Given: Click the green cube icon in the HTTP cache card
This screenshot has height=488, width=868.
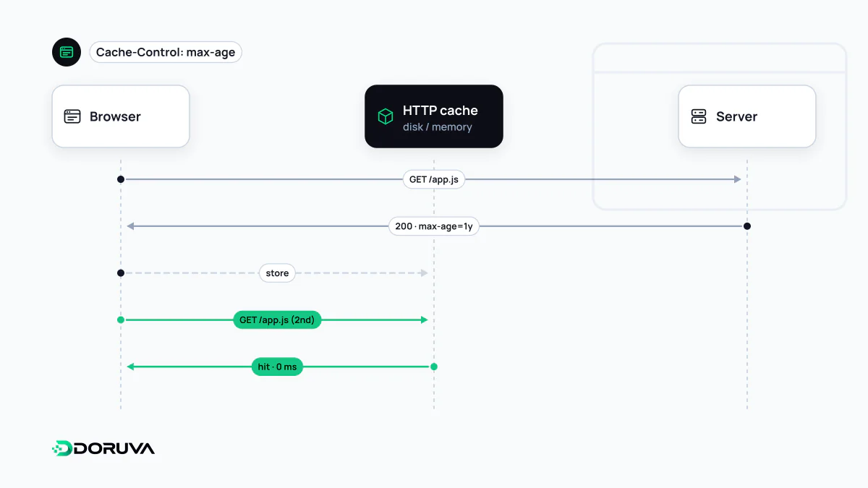Looking at the screenshot, I should coord(386,116).
